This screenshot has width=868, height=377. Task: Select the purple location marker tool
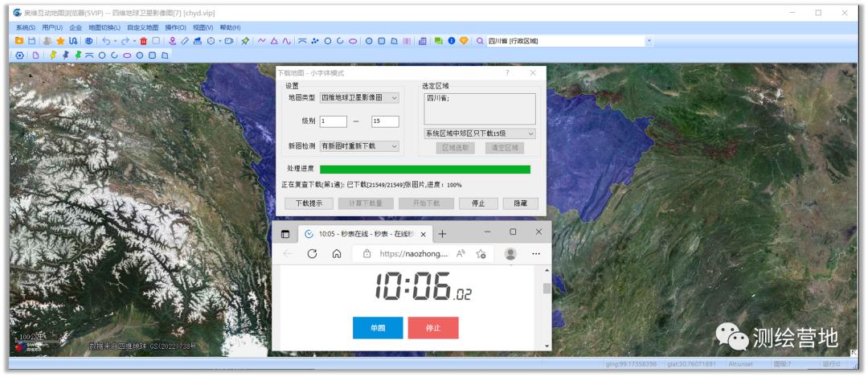[173, 41]
